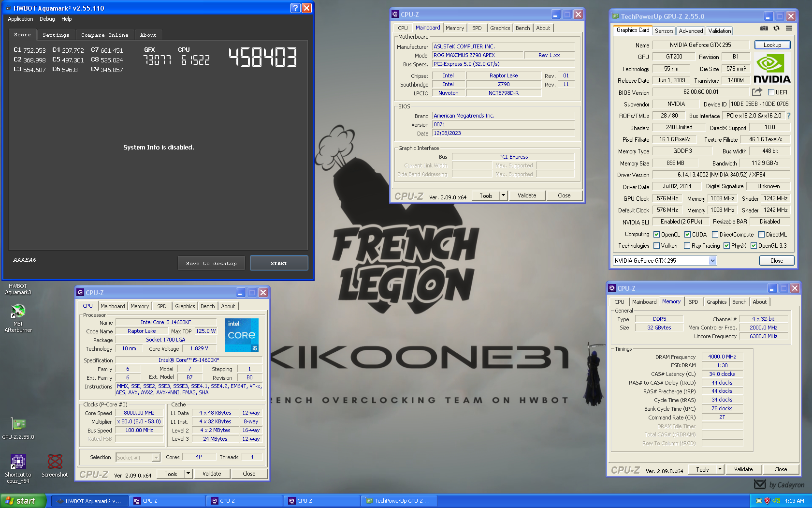
Task: Click the taskbar clock showing 4:13 AM
Action: click(794, 501)
